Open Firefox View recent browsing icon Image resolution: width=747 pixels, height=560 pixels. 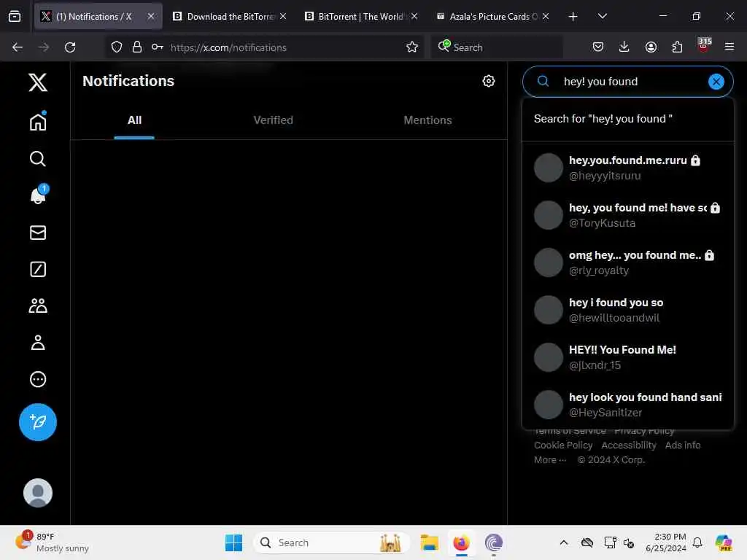point(15,17)
